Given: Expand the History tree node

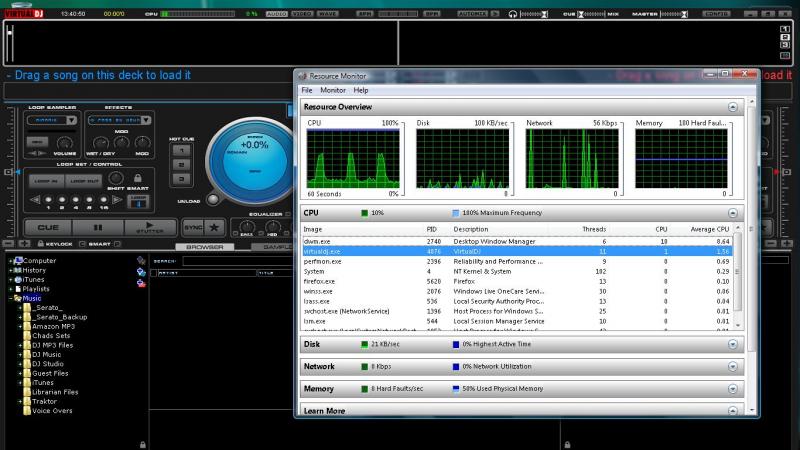Looking at the screenshot, I should point(10,270).
